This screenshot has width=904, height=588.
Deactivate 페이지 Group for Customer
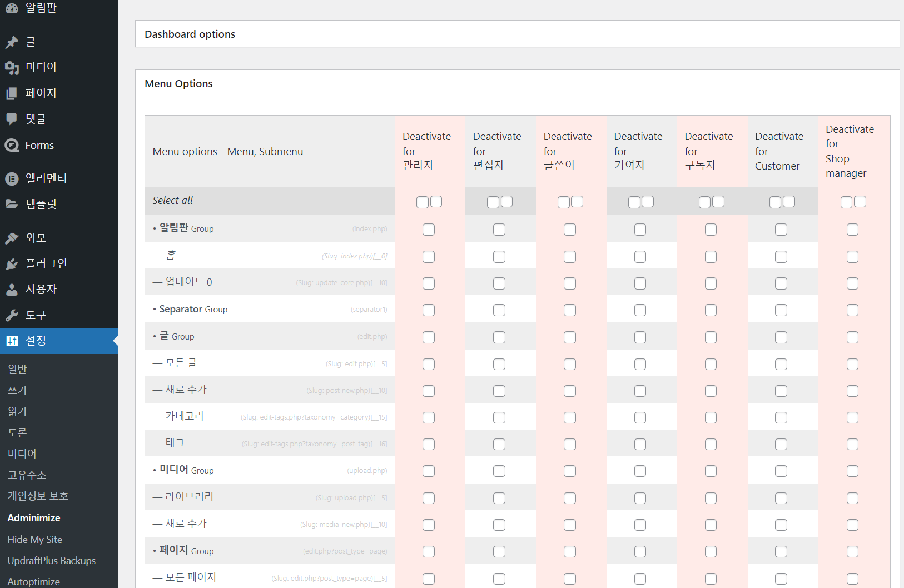pos(781,551)
